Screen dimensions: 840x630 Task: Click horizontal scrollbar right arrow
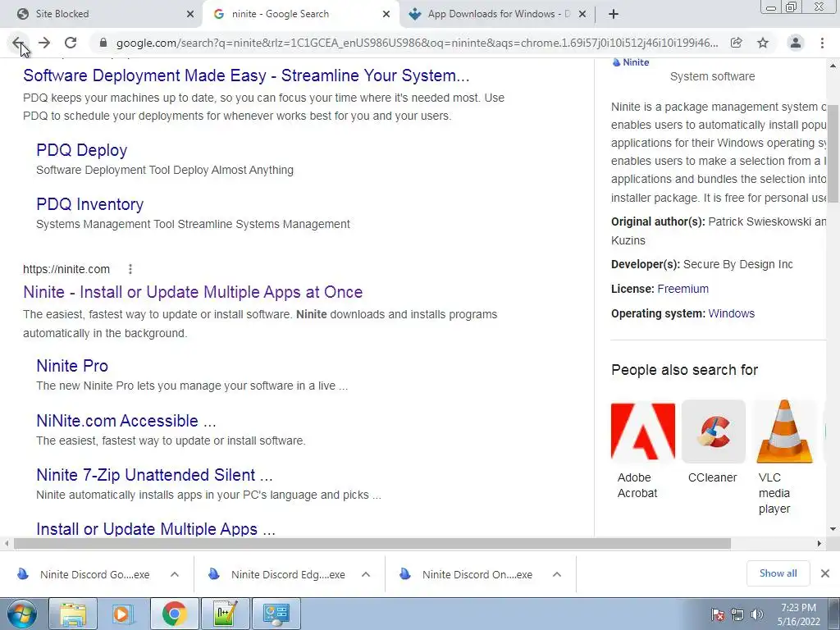[819, 543]
